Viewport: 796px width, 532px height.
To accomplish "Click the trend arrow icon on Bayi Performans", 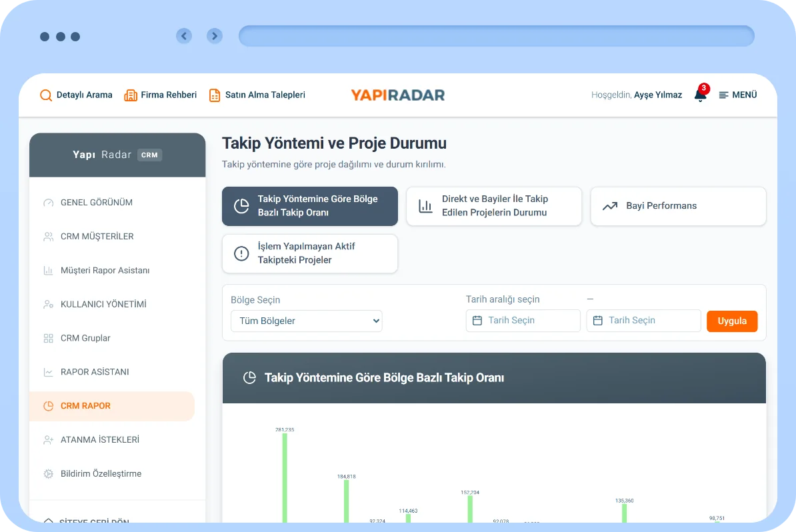I will pos(610,206).
